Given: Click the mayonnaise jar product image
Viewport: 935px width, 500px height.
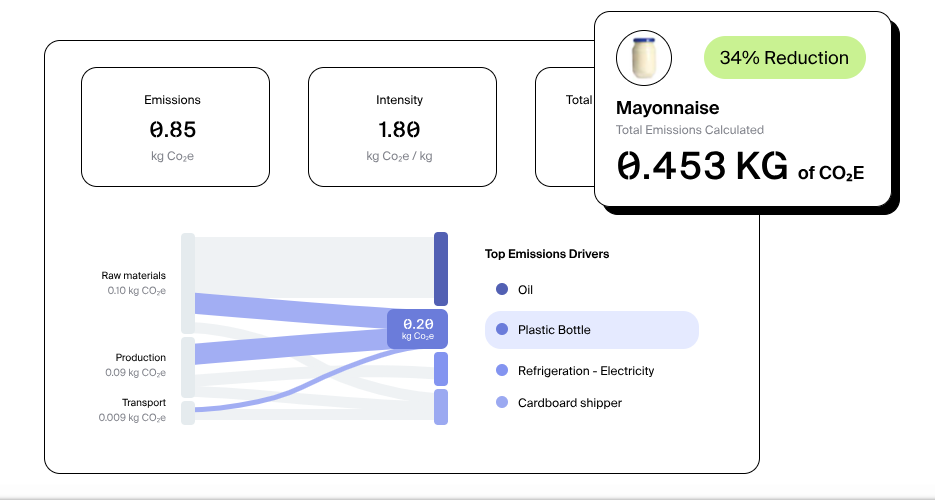Looking at the screenshot, I should [644, 57].
